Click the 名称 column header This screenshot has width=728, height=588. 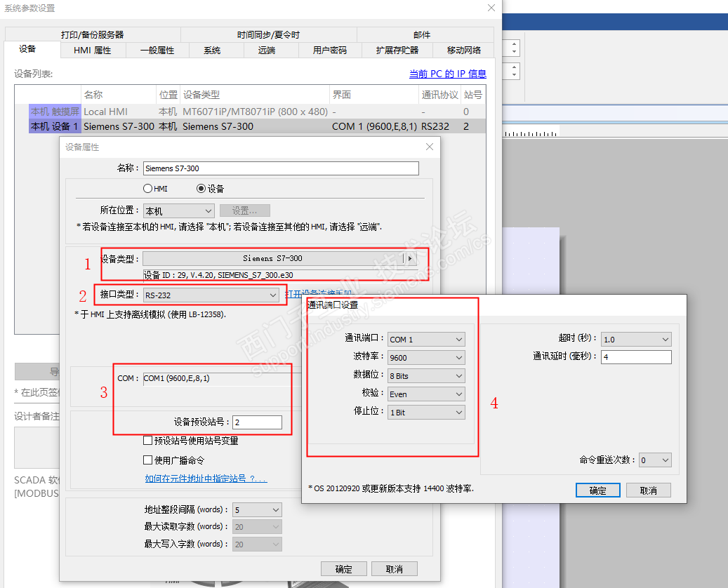[x=119, y=95]
